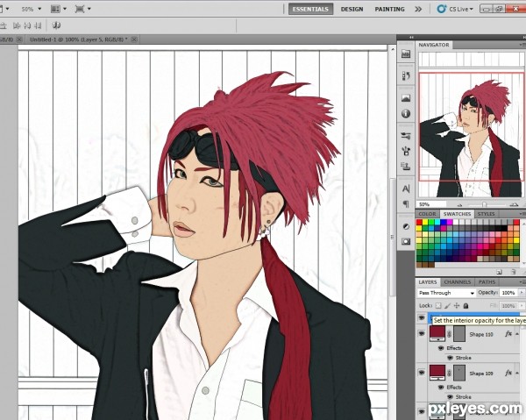Click the Shape 110 color fill thumbnail
526x420 pixels.
437,333
